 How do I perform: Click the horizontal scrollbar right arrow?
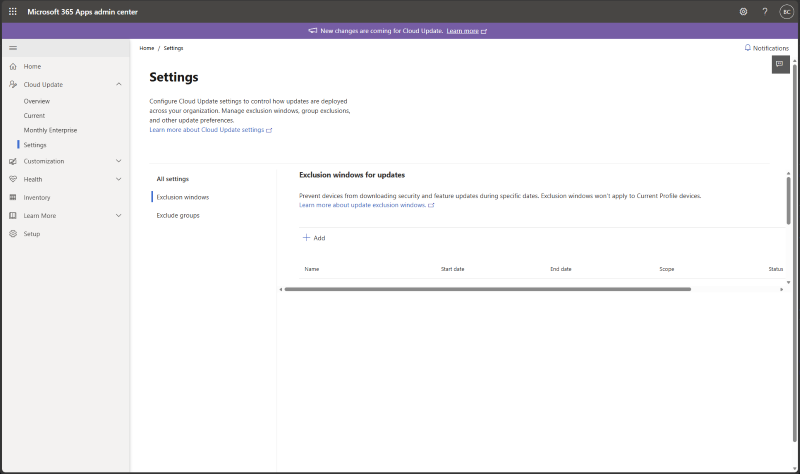[781, 289]
